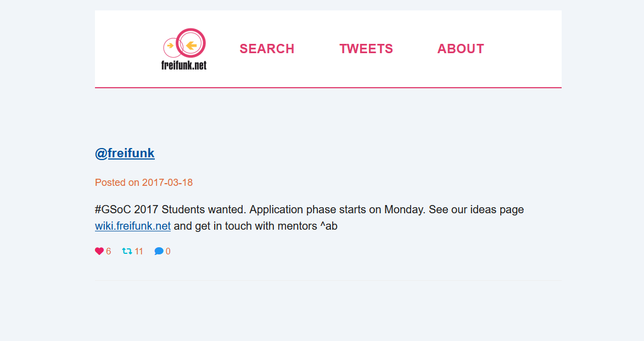This screenshot has width=644, height=341.
Task: Click the small arrow in the logo's left circle
Action: tap(171, 46)
